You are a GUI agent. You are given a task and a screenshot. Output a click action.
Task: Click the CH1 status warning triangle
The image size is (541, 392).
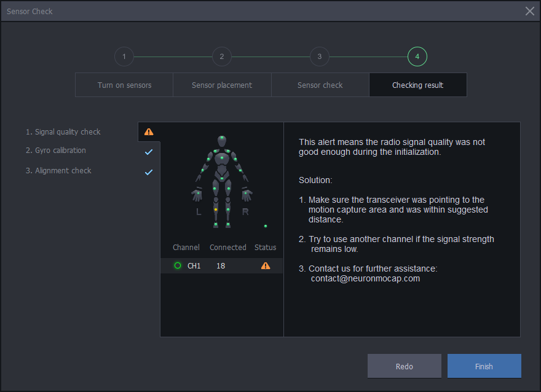(x=266, y=265)
